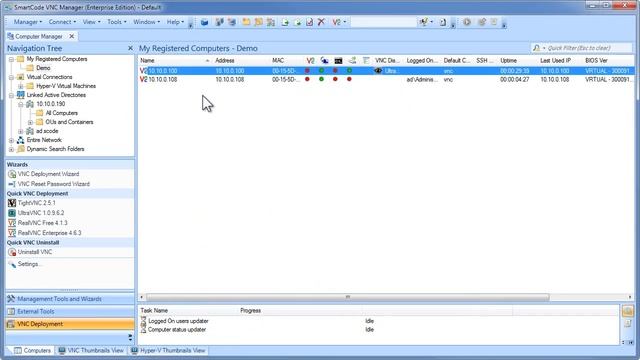Click the horizontal scrollbar under the computer list
Viewport: 640px width, 360px height.
[x=347, y=297]
